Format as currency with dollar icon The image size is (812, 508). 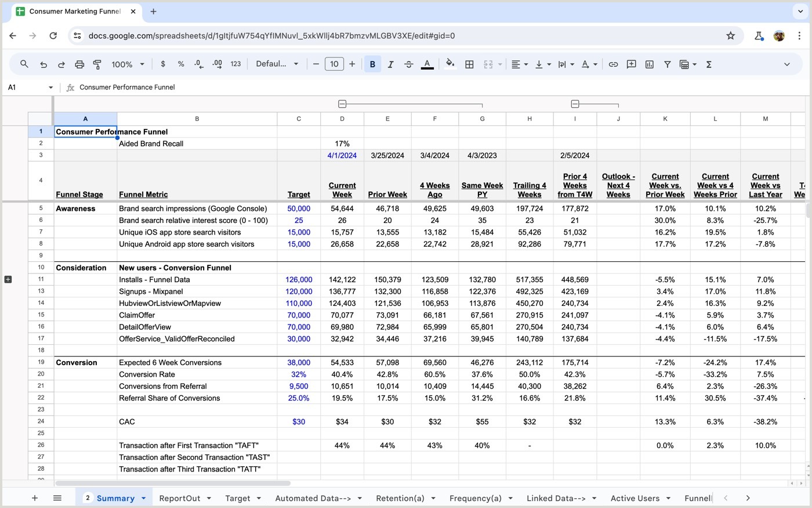[163, 64]
